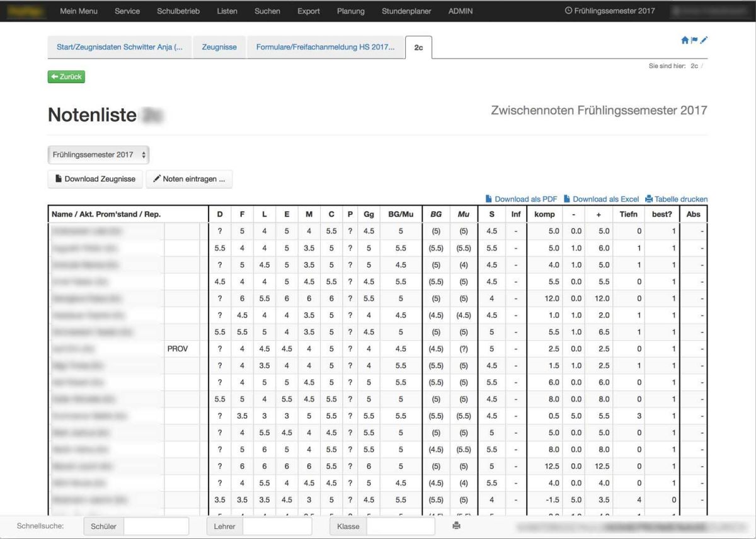Click the clock icon beside Frühlingssemester 2017
Screen dimensions: 756x539
(569, 11)
